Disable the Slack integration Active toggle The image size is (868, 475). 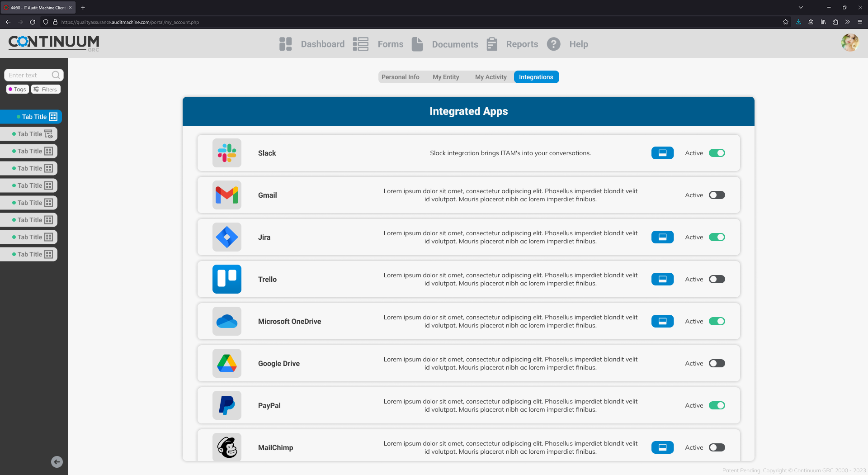717,153
